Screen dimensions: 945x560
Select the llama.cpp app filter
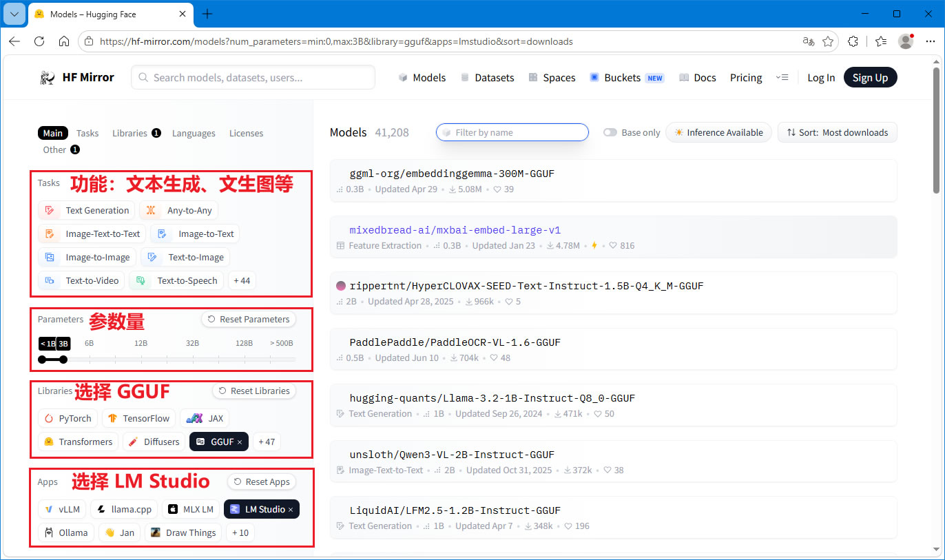[x=124, y=510]
